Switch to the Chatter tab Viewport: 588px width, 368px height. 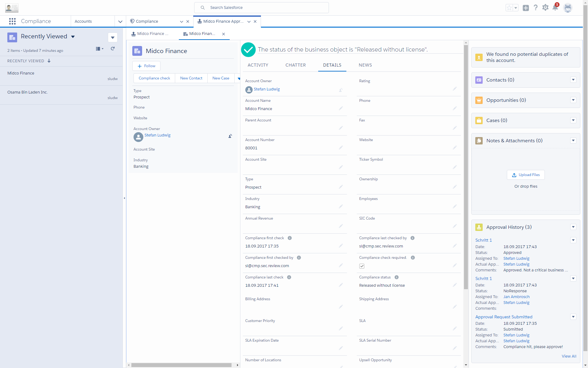(295, 65)
